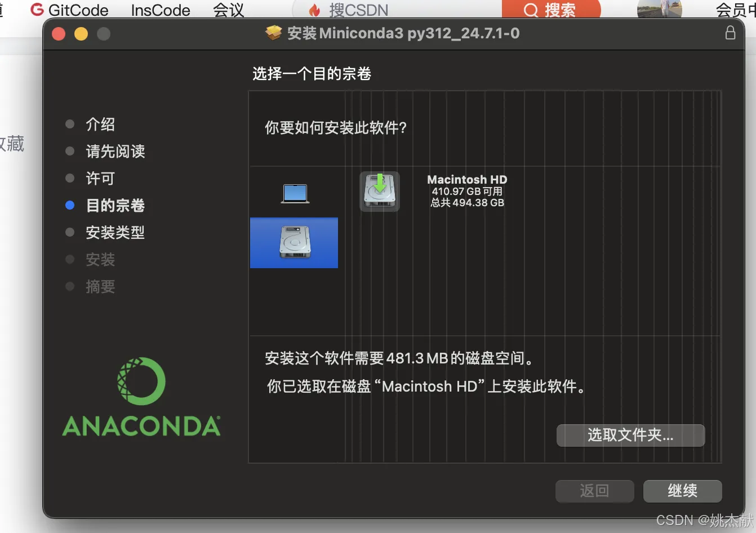Click the 选取文件夹... button
This screenshot has height=533, width=756.
630,435
